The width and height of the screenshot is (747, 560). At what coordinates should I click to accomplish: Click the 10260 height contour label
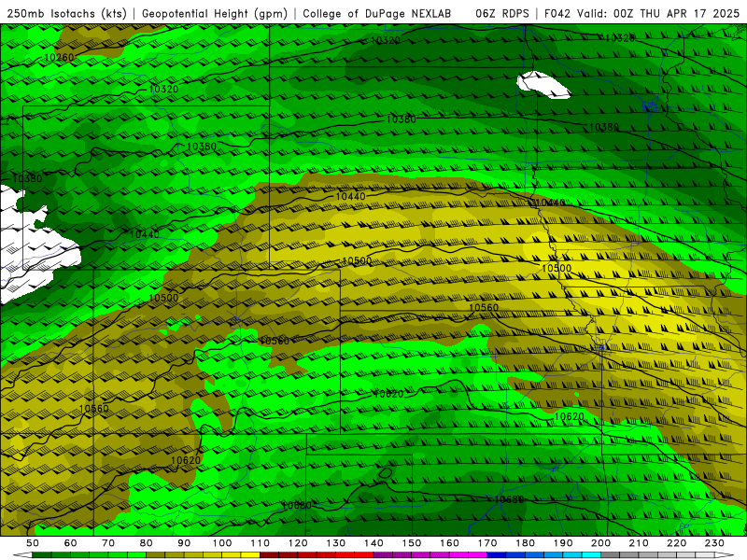pos(59,58)
